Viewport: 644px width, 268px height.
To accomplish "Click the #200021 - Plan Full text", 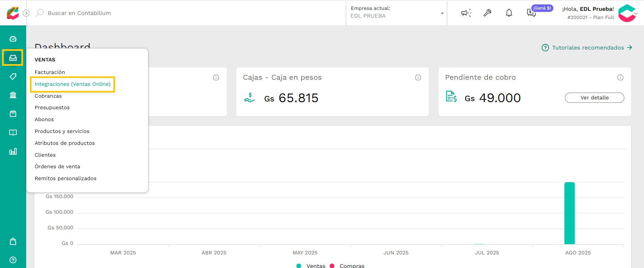I will click(x=590, y=17).
